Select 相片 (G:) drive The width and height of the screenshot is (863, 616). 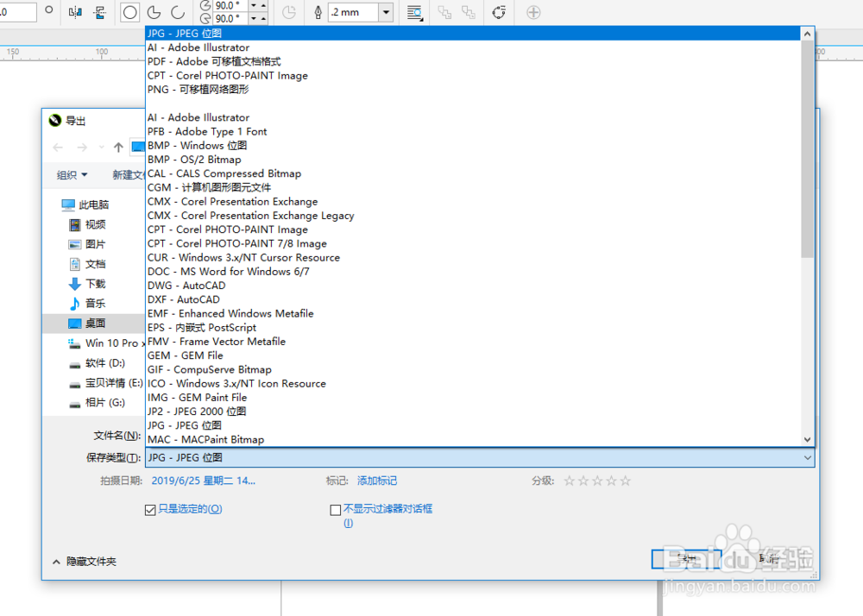coord(98,403)
